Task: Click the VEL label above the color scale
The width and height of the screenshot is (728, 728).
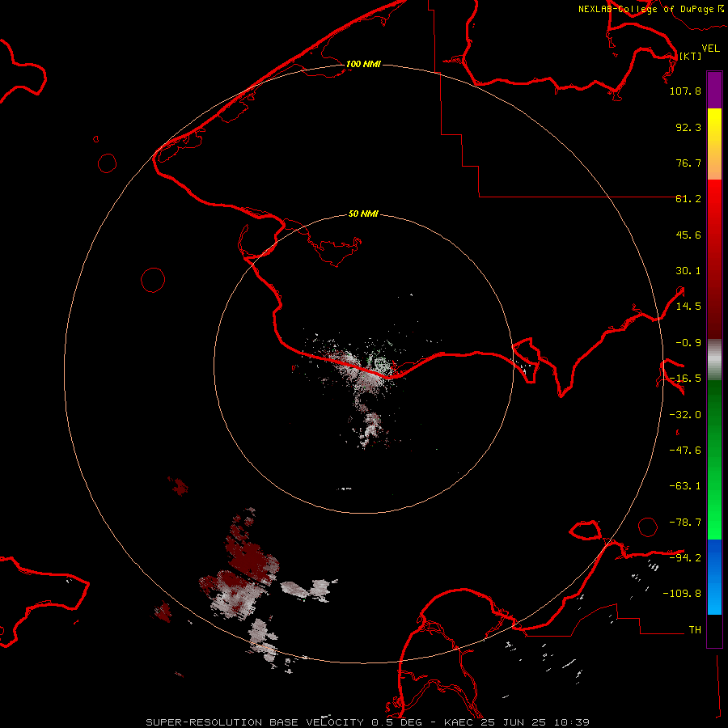Action: pos(710,48)
